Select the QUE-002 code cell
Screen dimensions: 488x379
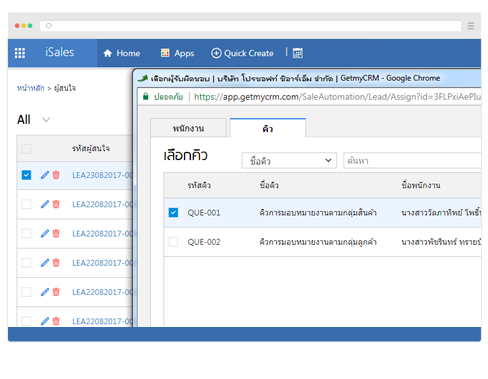204,242
